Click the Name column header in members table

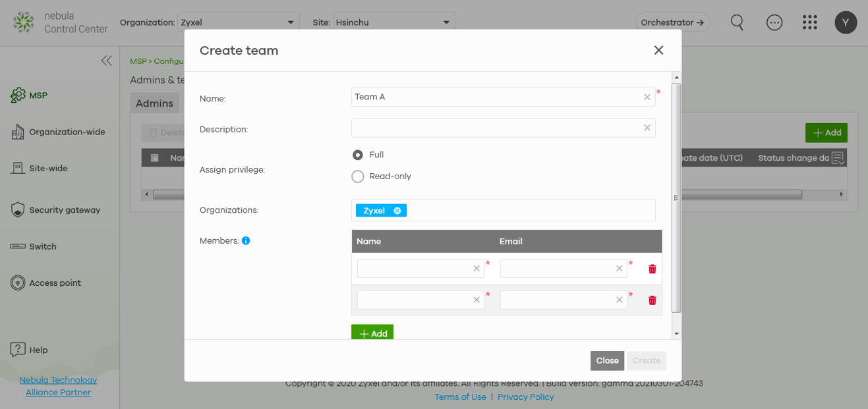[x=369, y=242]
